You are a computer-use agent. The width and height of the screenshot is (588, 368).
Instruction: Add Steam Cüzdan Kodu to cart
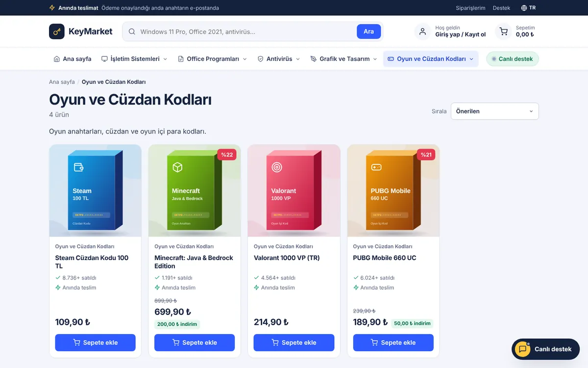click(x=96, y=342)
